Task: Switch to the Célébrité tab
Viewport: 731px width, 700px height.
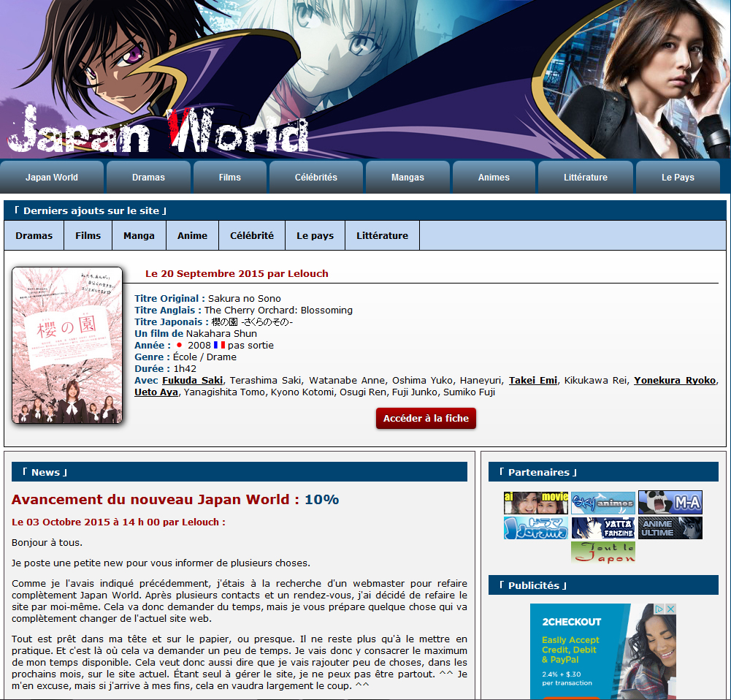Action: 252,235
